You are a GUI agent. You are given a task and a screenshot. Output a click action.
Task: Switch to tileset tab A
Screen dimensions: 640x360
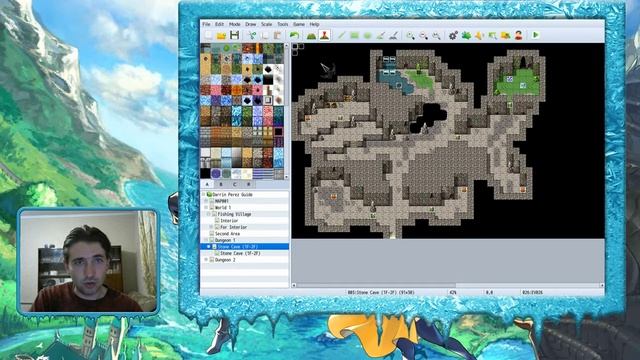[207, 184]
